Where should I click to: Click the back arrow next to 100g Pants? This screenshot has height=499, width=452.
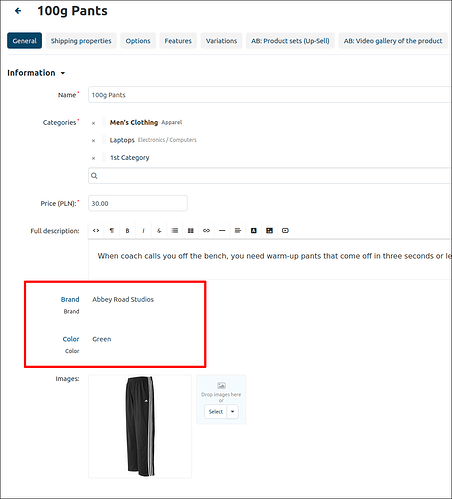tap(18, 11)
